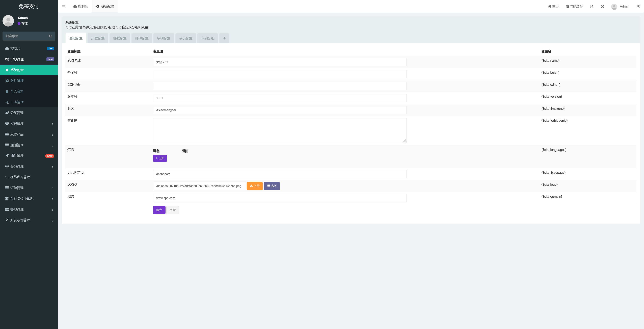Screen dimensions: 644x329
Task: Click the list icon beside 支付产品
Action: [7, 134]
